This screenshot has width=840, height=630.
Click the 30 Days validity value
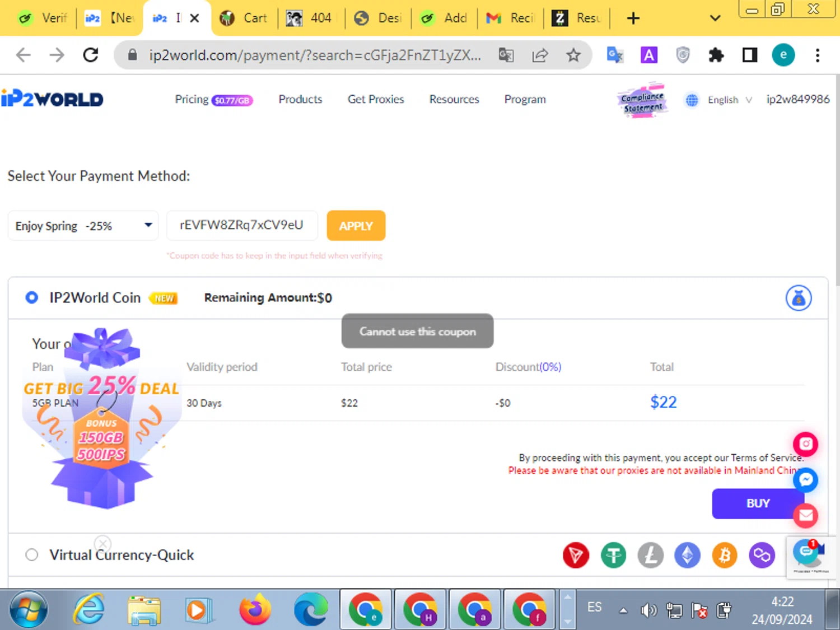[204, 403]
